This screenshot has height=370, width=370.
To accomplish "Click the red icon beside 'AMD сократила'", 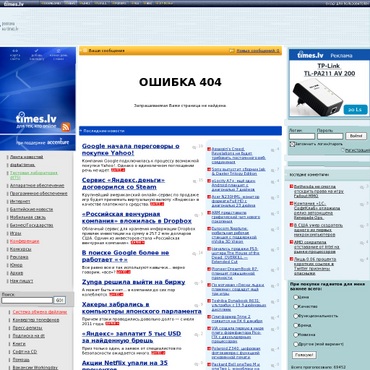I will click(x=291, y=242).
